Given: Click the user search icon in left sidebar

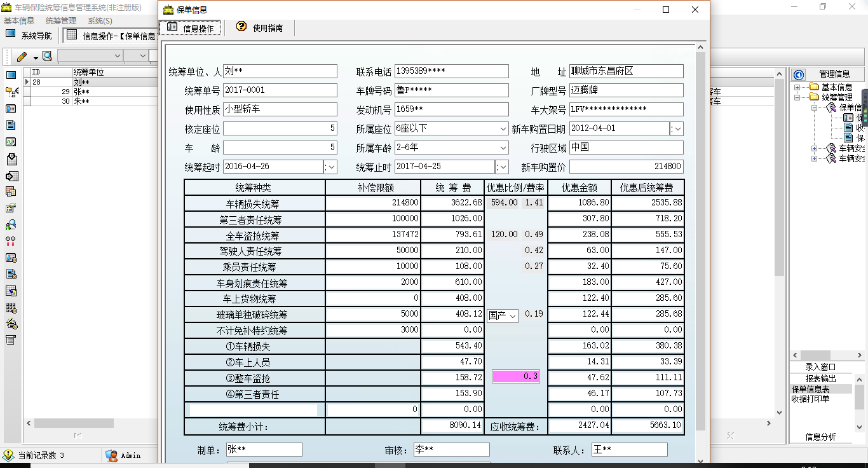Looking at the screenshot, I should [11, 224].
